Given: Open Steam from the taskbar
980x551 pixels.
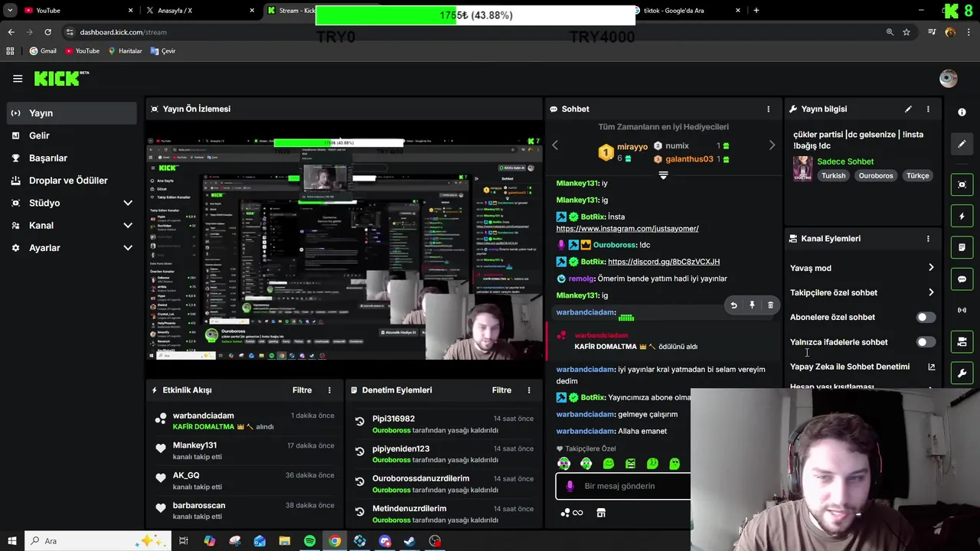Looking at the screenshot, I should pyautogui.click(x=410, y=541).
